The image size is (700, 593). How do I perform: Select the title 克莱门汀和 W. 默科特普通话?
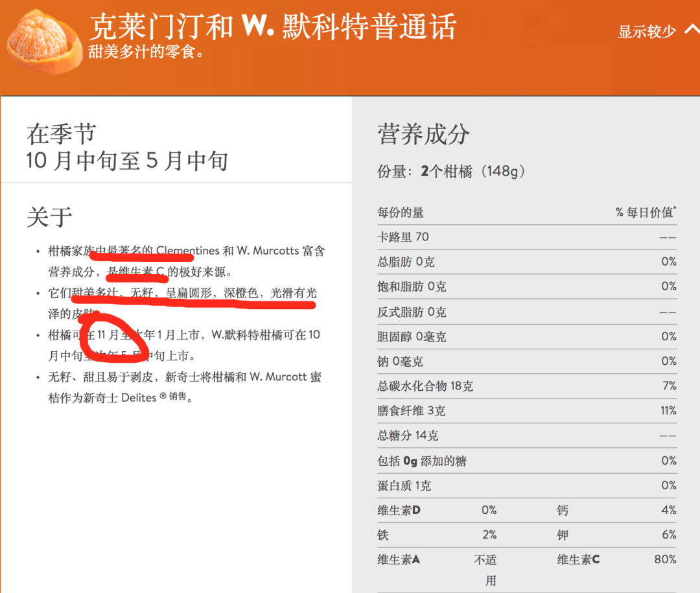(x=273, y=26)
